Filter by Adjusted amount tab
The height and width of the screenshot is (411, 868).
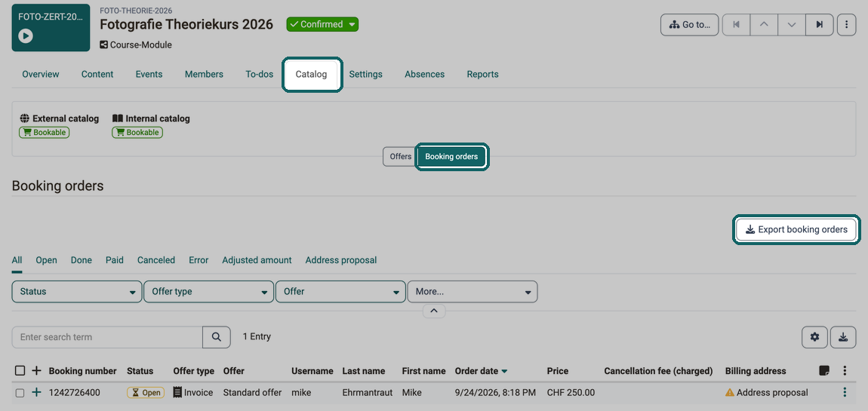257,260
